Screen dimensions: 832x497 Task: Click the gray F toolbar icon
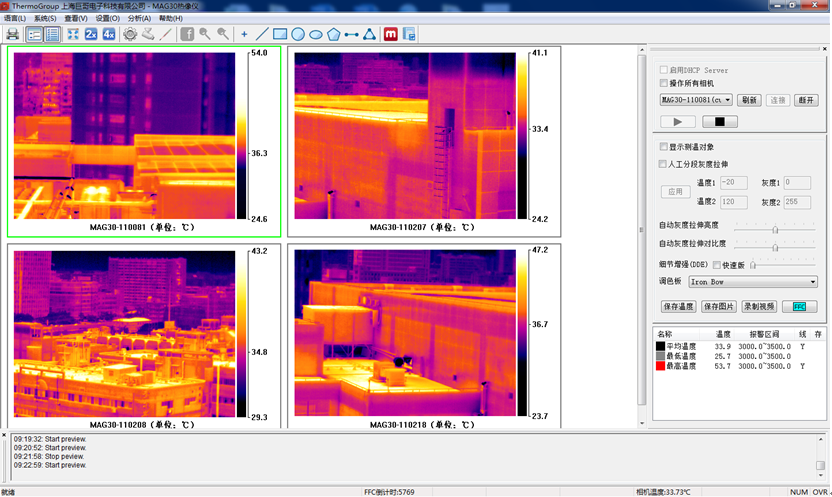(187, 34)
